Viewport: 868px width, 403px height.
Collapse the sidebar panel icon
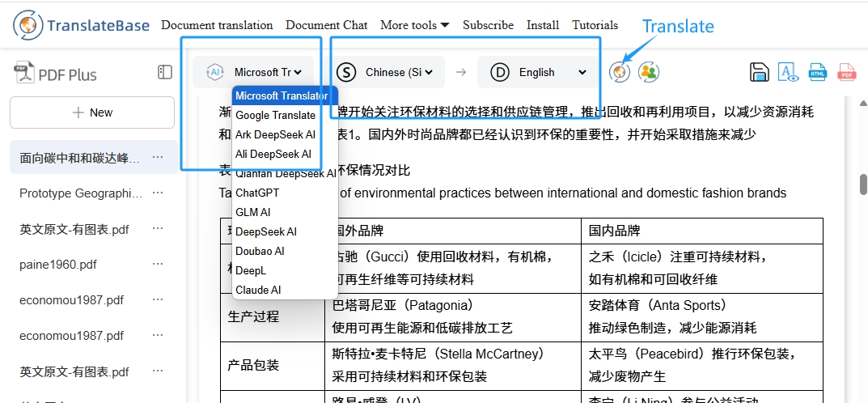click(x=165, y=72)
